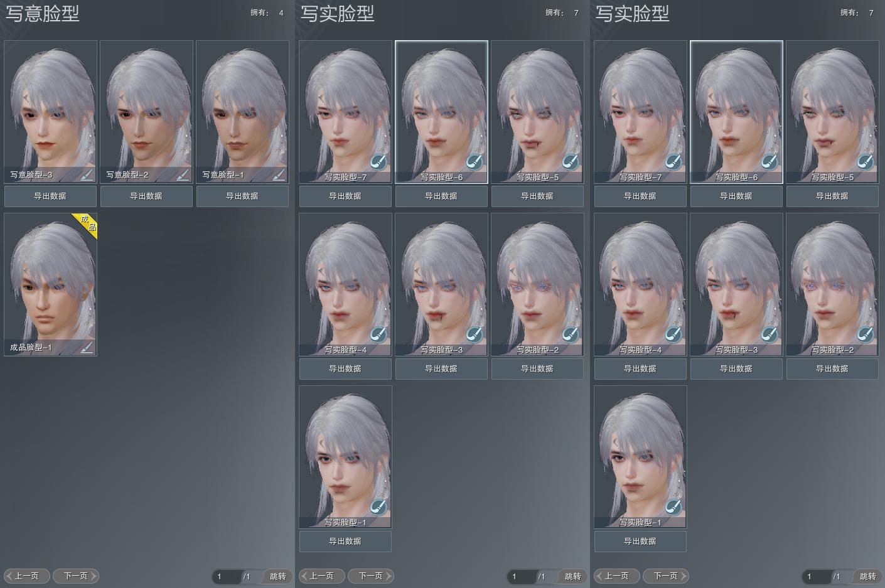This screenshot has width=885, height=588.
Task: Click the brush icon on 写意脸型-1 card
Action: pyautogui.click(x=279, y=174)
